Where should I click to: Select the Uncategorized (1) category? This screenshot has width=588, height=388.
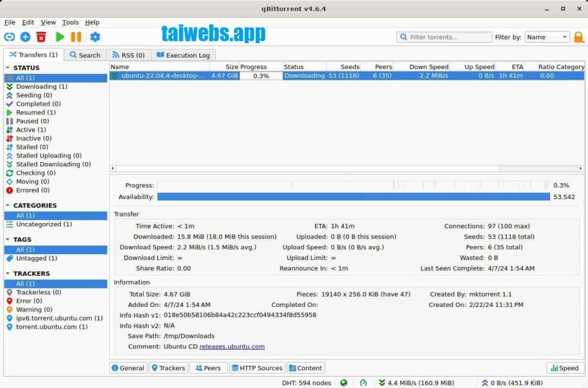click(56, 224)
